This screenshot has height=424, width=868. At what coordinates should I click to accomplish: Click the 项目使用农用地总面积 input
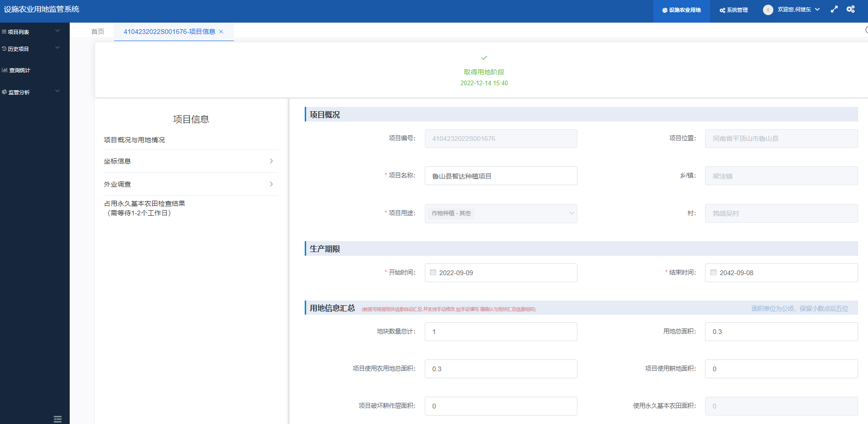pos(501,369)
